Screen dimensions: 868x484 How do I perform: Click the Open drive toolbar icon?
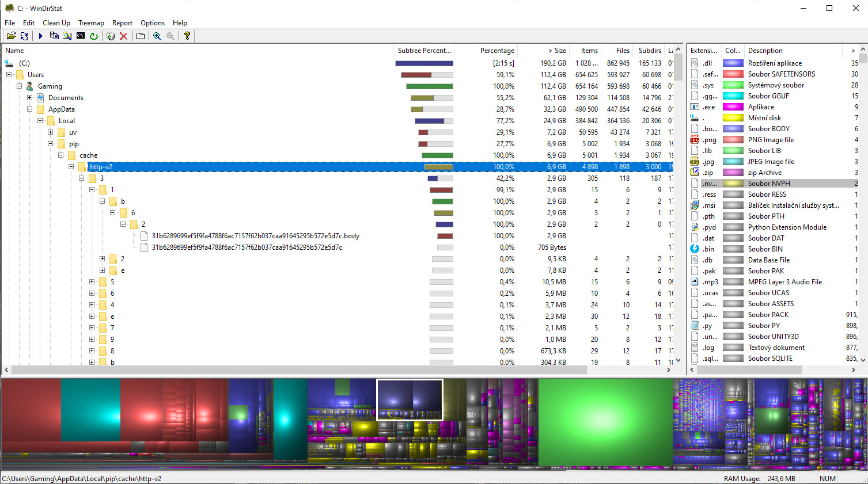coord(11,36)
